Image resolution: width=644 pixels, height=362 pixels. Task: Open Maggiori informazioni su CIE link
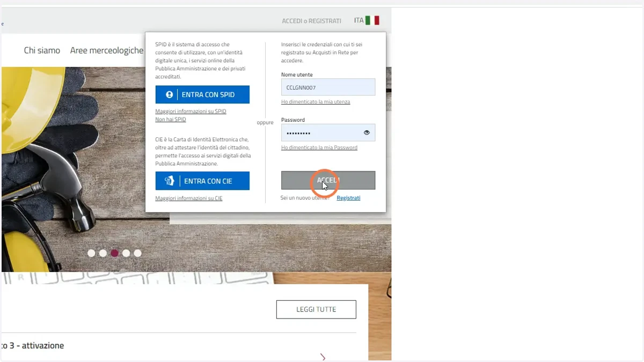[189, 198]
